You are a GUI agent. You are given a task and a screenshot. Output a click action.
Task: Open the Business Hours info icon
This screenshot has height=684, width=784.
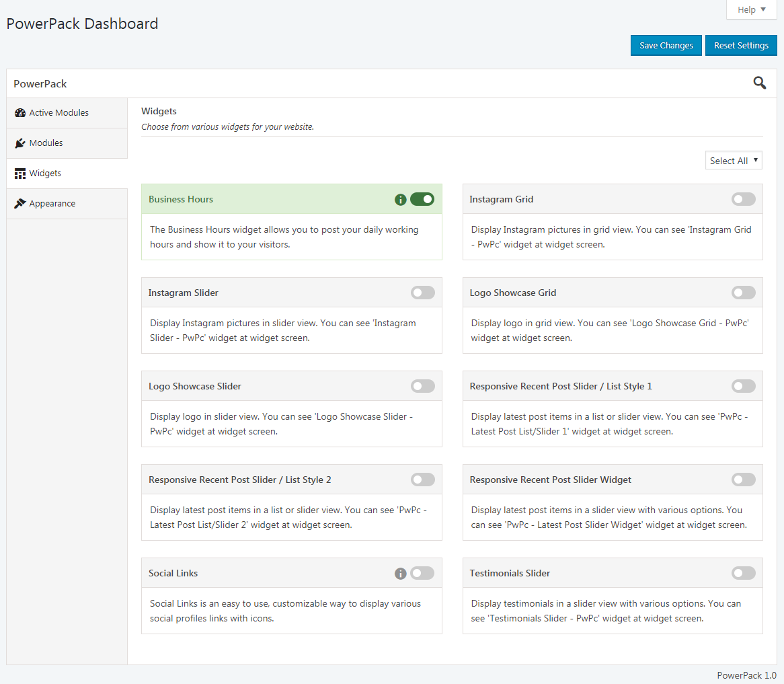[x=401, y=200]
